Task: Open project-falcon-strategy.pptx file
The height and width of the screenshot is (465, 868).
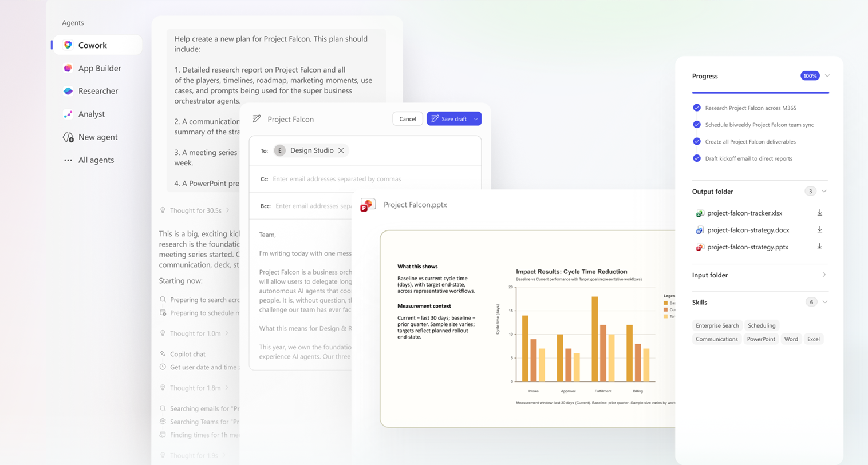Action: 747,247
